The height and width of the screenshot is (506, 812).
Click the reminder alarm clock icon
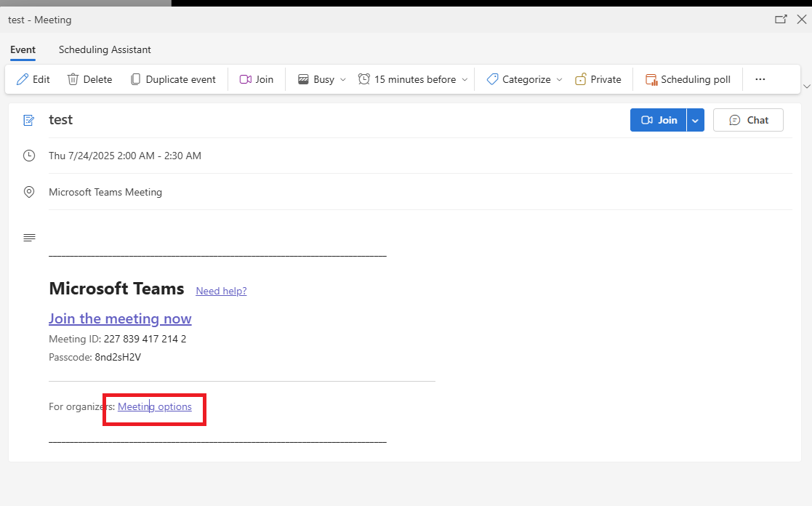(x=364, y=79)
